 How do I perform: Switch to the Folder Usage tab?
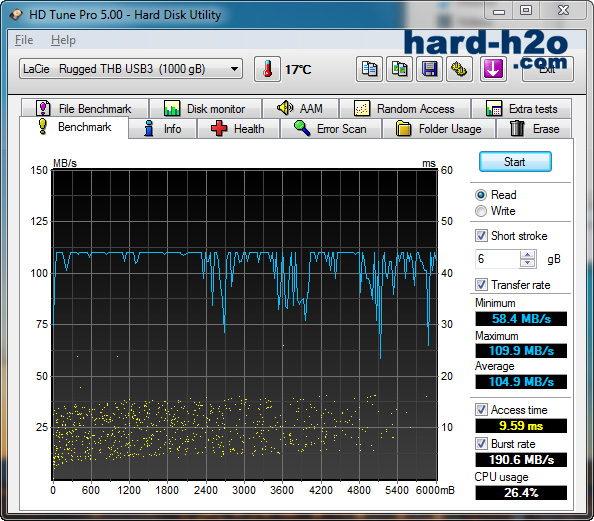coord(439,129)
